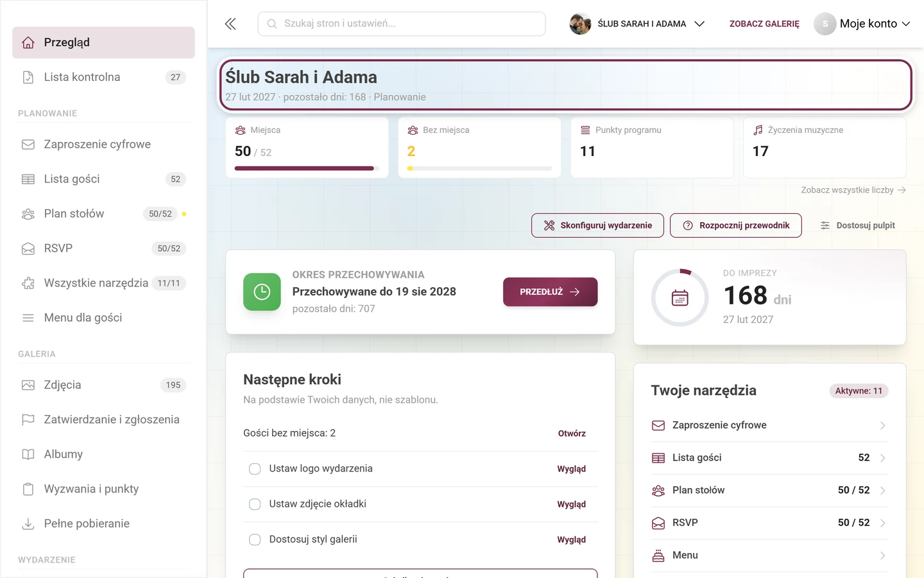This screenshot has height=578, width=924.
Task: Click Skonfiguruj wydarzenie button
Action: point(597,225)
